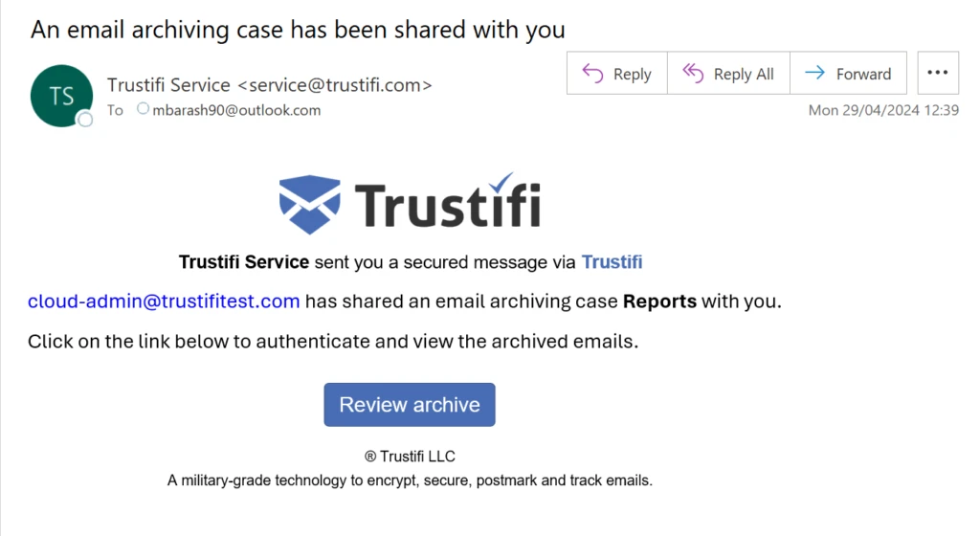The height and width of the screenshot is (536, 980).
Task: Click the Reply All double-arrow icon
Action: click(x=693, y=73)
